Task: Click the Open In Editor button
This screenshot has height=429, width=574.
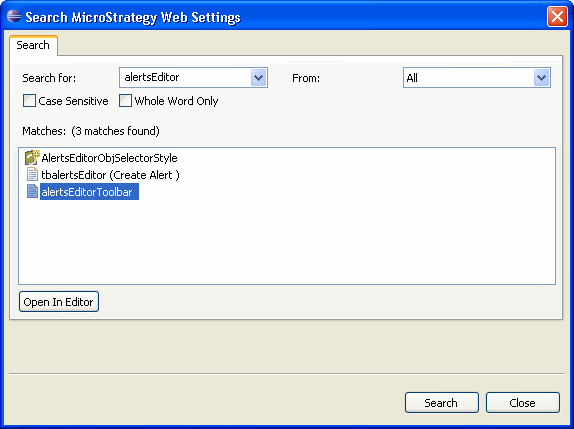Action: 59,302
